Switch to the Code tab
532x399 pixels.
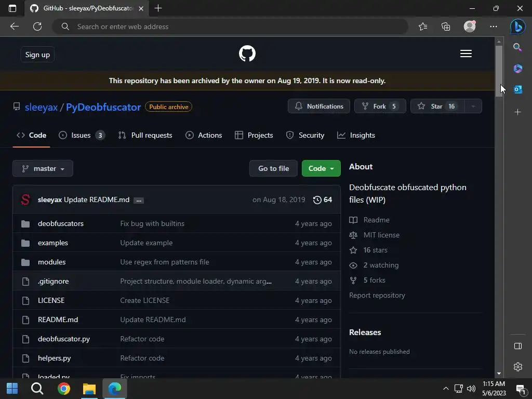(31, 136)
